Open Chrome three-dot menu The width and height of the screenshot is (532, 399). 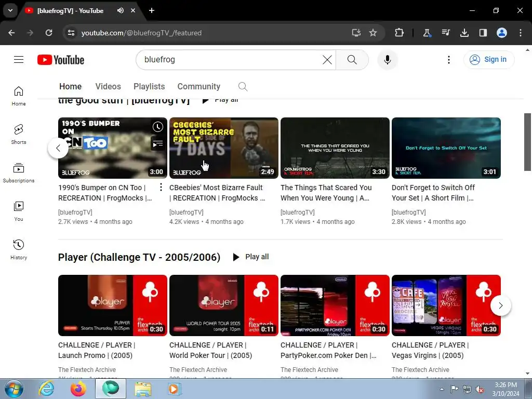521,33
